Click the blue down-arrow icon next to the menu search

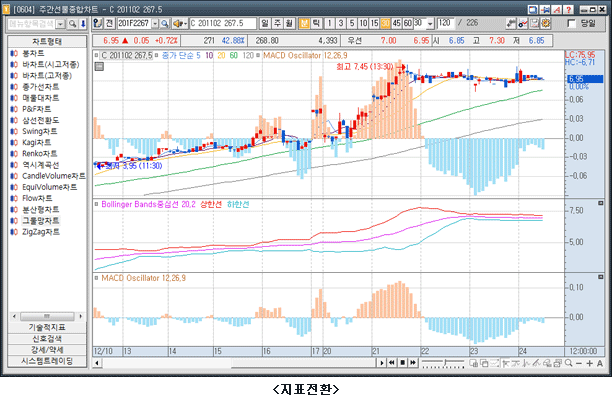click(x=83, y=24)
